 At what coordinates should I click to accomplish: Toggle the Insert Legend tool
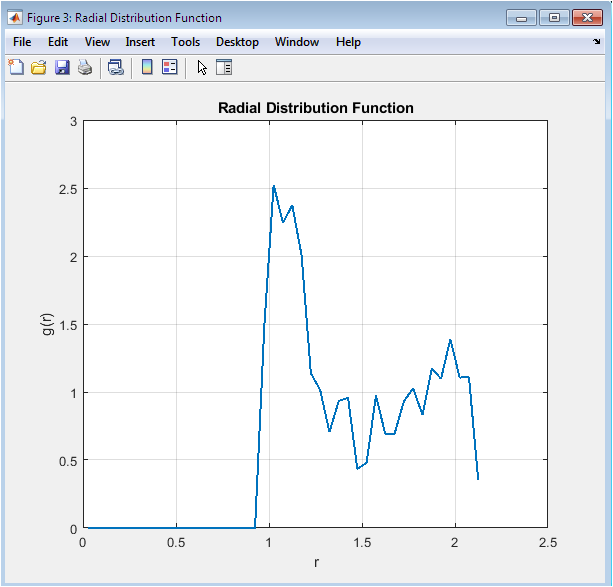click(169, 67)
